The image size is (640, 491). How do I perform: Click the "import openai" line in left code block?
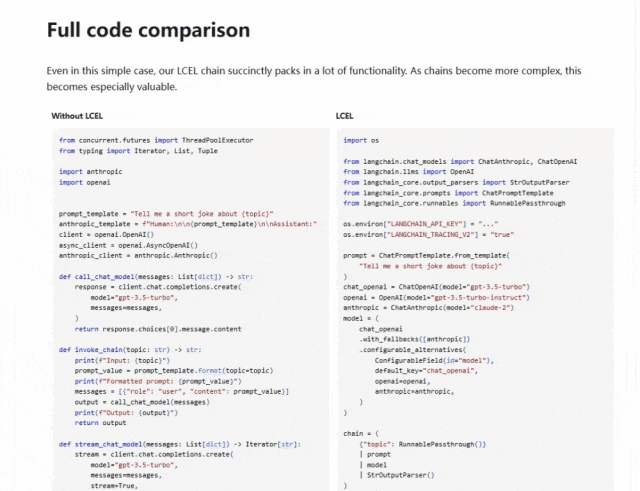coord(84,182)
